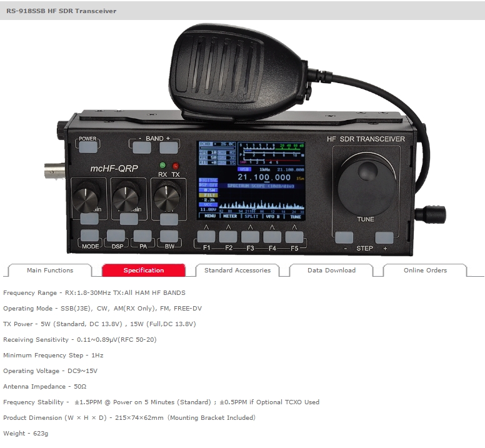Screen dimensions: 485x448
Task: Click the HF SDR TRANSCEIVER label on radio
Action: pyautogui.click(x=366, y=139)
